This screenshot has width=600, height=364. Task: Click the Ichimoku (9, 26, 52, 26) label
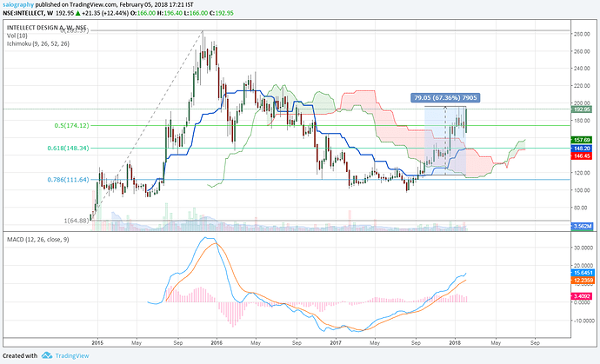coord(38,43)
